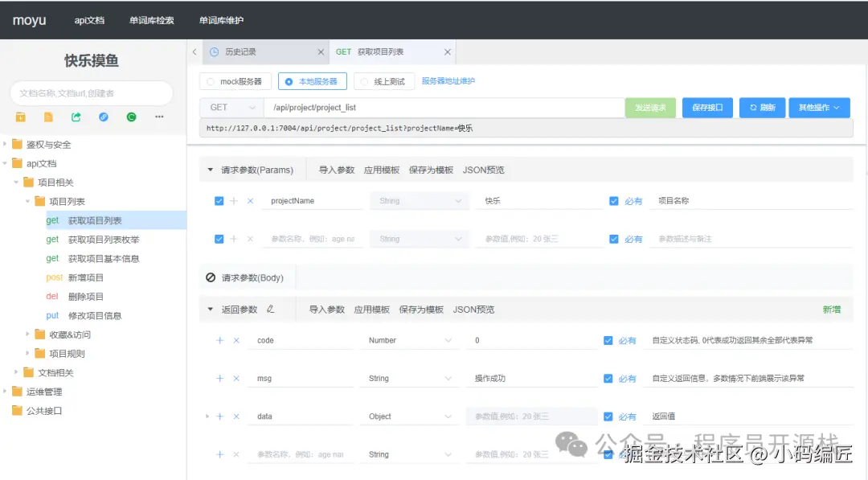Close the 获取项目列表 tab

click(x=448, y=51)
